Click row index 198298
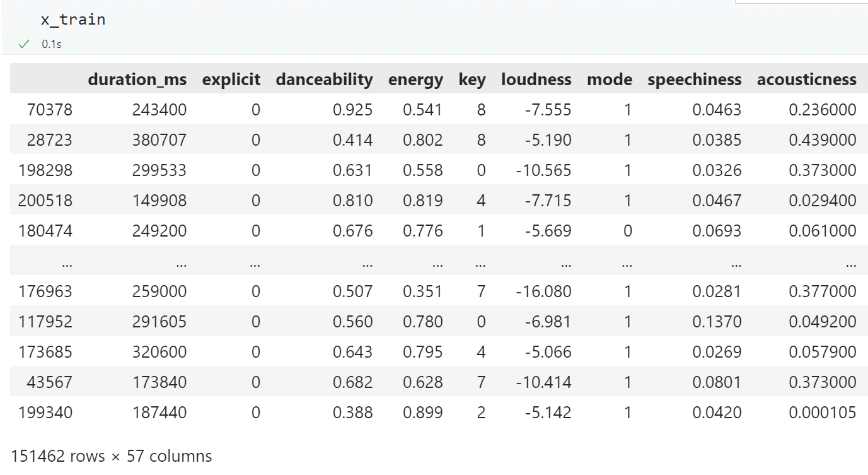The image size is (868, 475). (x=45, y=170)
